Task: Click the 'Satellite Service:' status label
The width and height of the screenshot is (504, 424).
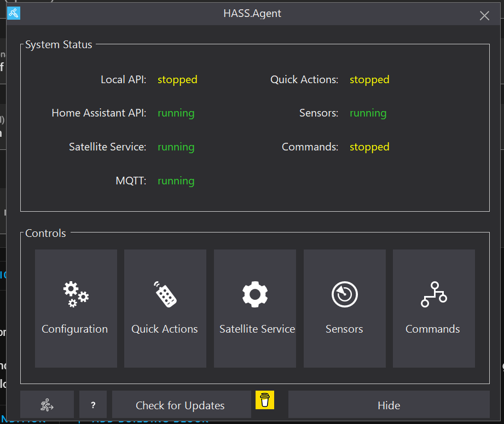Action: (108, 147)
